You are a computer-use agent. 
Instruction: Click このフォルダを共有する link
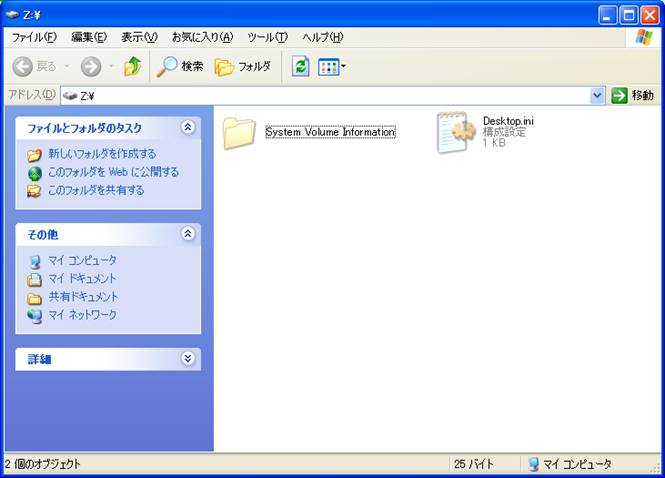[96, 190]
